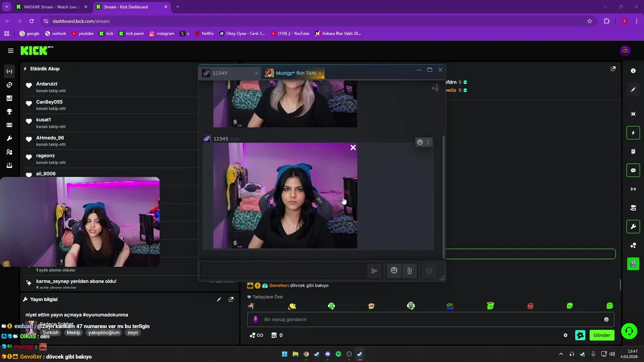
Task: Click the send arrow in Steam chat
Action: coord(374,270)
